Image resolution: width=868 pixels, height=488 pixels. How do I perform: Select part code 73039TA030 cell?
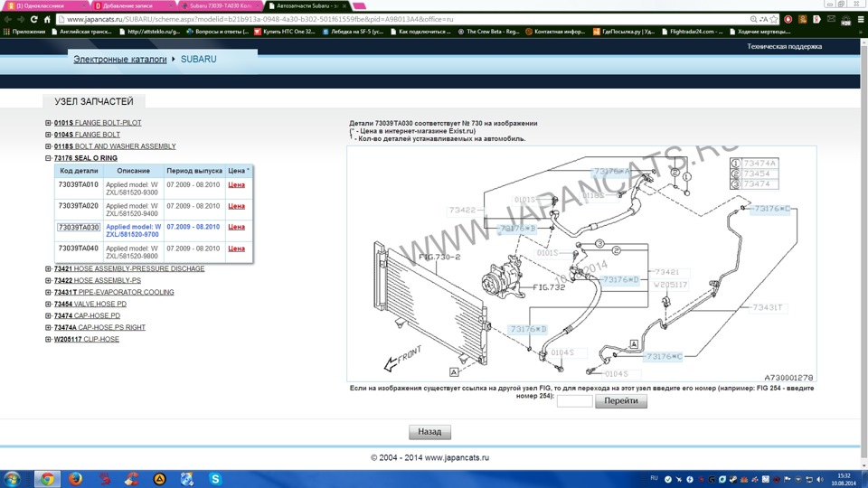click(x=79, y=228)
